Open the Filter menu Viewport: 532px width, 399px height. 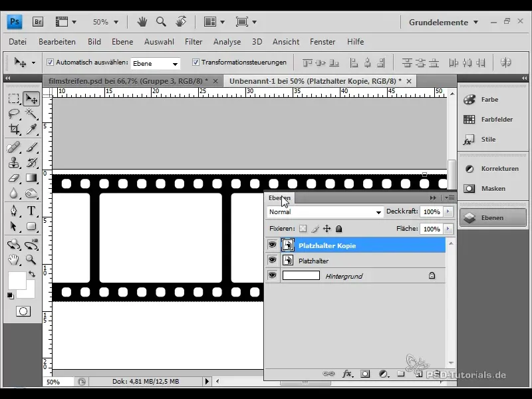tap(194, 42)
